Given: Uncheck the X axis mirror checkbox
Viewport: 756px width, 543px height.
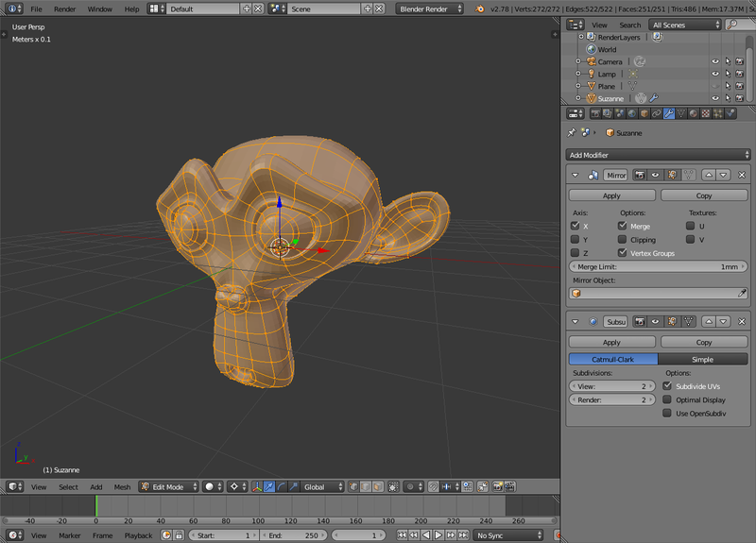Looking at the screenshot, I should [x=575, y=226].
